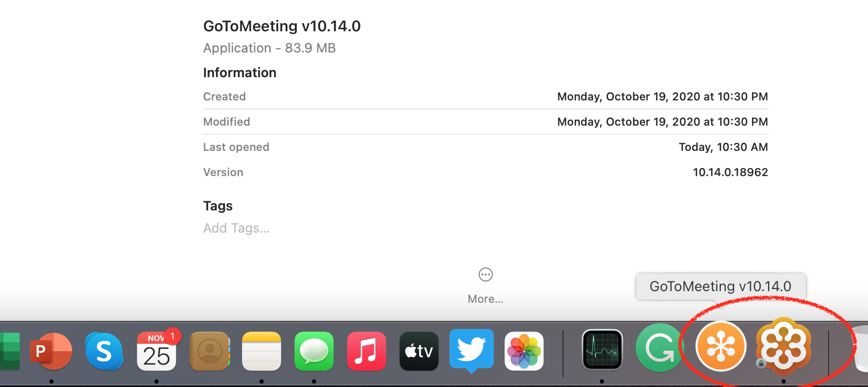Screen dimensions: 868x387
Task: Launch Grammarly from the Dock
Action: 659,348
